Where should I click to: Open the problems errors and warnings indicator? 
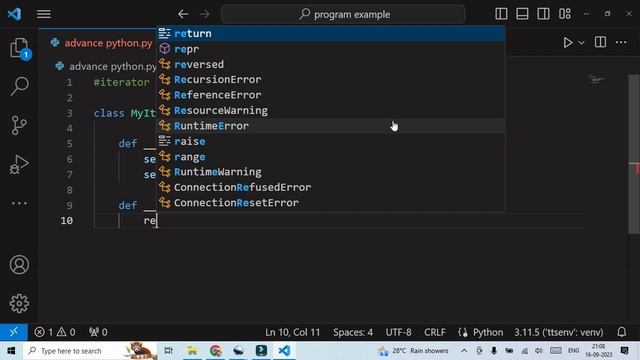point(55,332)
